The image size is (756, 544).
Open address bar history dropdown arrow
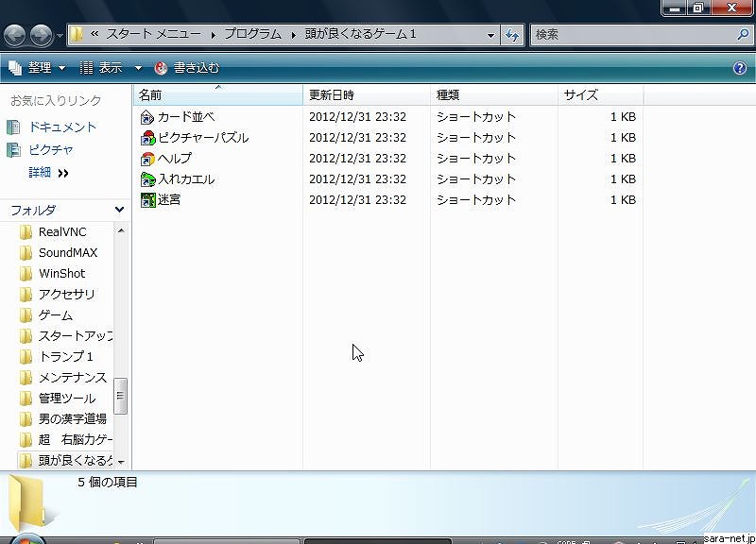(x=491, y=35)
